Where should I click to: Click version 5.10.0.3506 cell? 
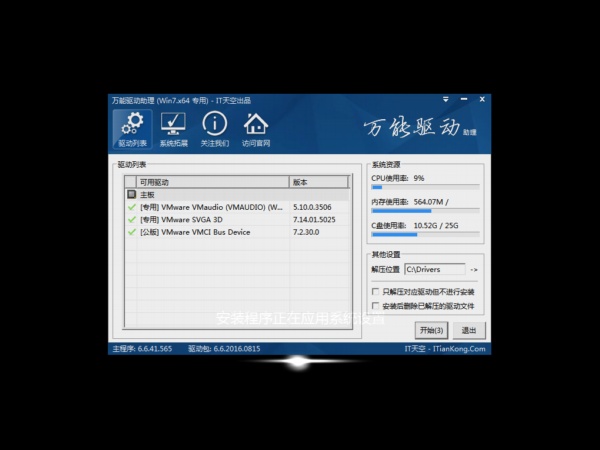click(x=312, y=207)
